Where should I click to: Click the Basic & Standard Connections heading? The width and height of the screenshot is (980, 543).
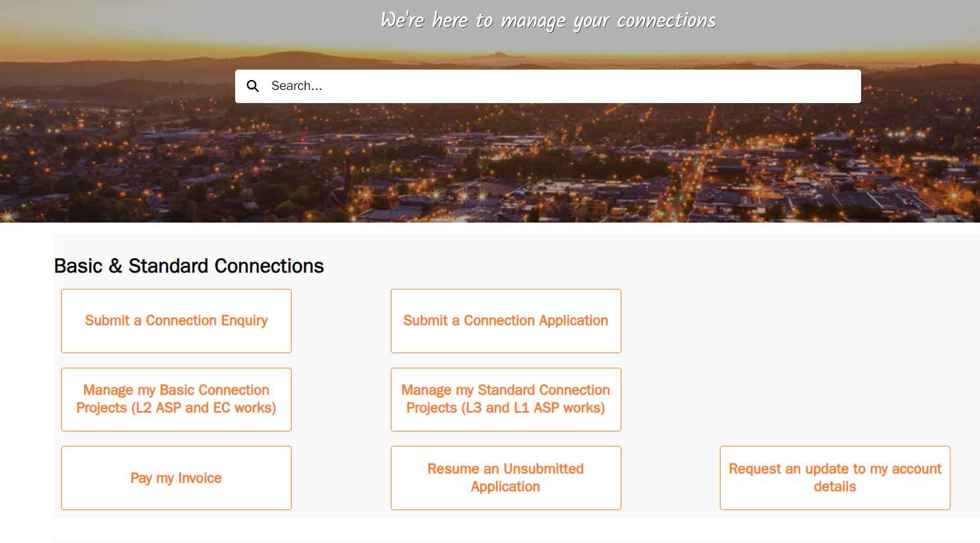click(189, 266)
